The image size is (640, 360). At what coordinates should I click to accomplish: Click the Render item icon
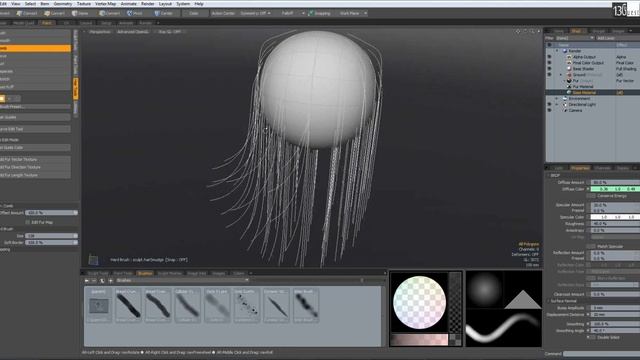pos(564,51)
